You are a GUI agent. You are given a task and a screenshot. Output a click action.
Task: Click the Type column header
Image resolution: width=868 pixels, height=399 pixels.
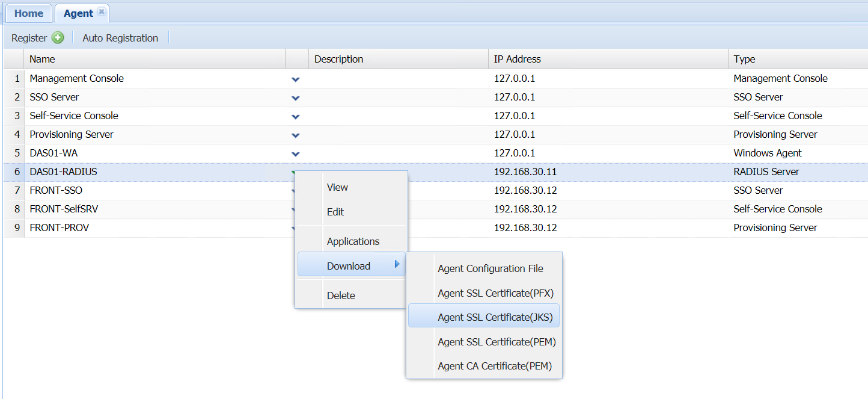pyautogui.click(x=744, y=59)
